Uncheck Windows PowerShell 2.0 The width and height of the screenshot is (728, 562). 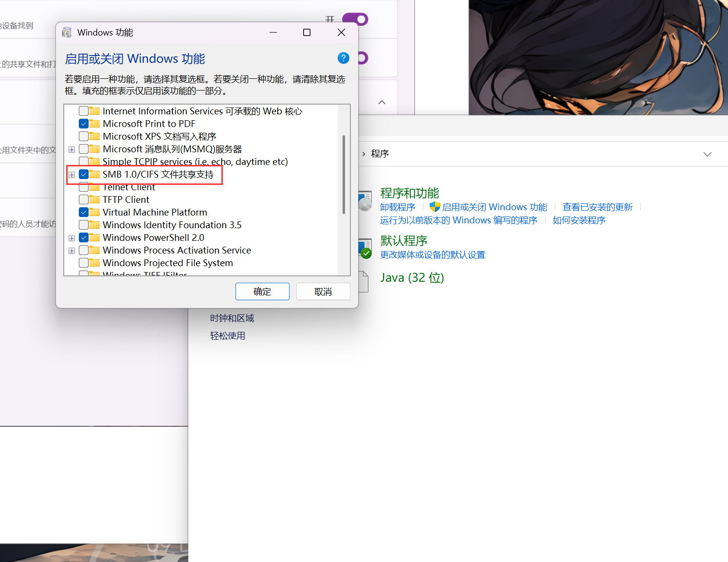point(84,237)
